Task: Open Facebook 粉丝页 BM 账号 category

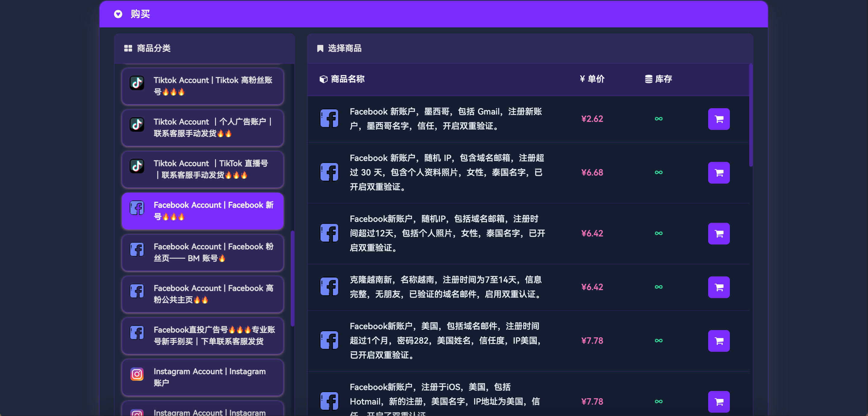Action: (202, 253)
